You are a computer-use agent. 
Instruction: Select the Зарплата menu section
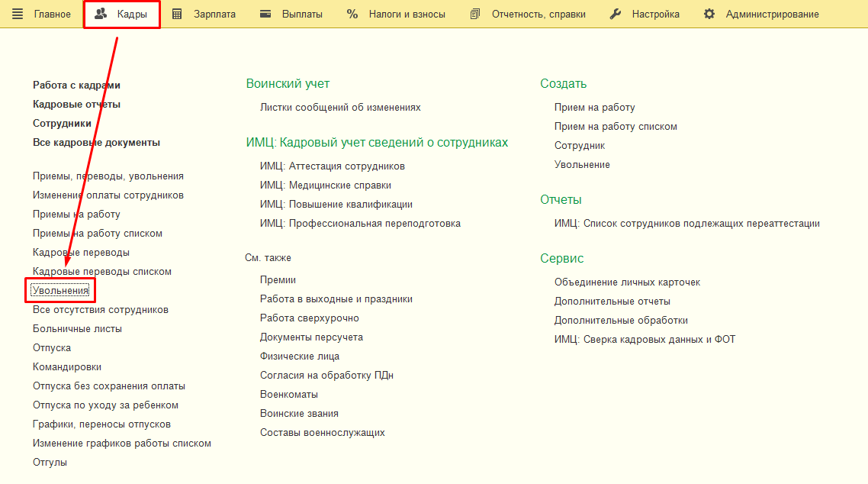[214, 15]
